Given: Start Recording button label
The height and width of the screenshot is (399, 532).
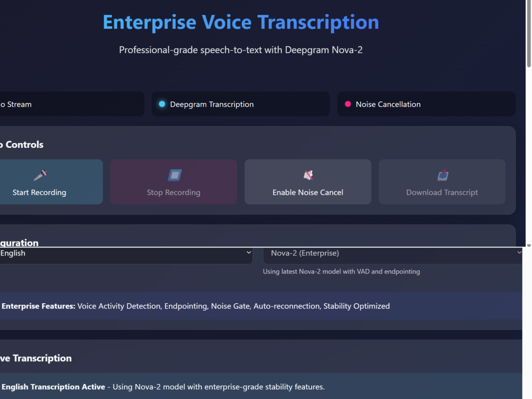Looking at the screenshot, I should 39,193.
